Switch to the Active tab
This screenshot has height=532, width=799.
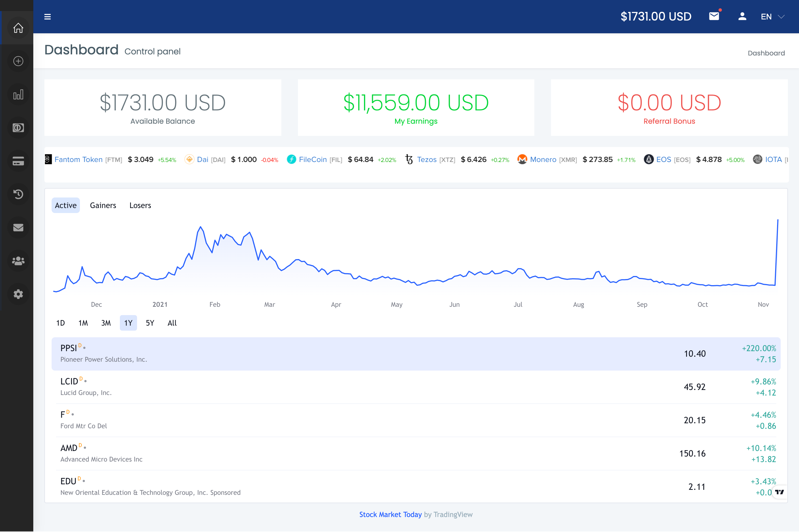click(66, 205)
